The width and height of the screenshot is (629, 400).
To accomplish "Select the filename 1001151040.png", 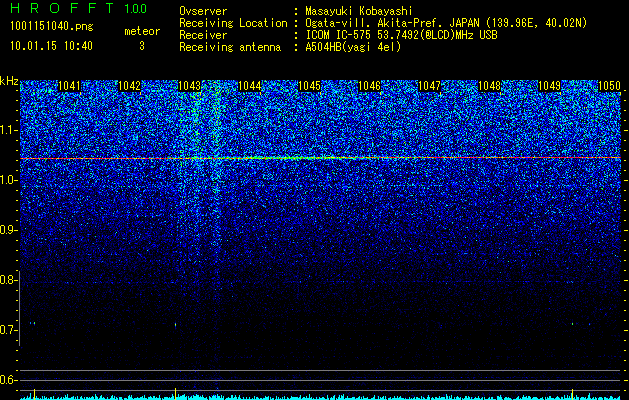I will pos(52,26).
